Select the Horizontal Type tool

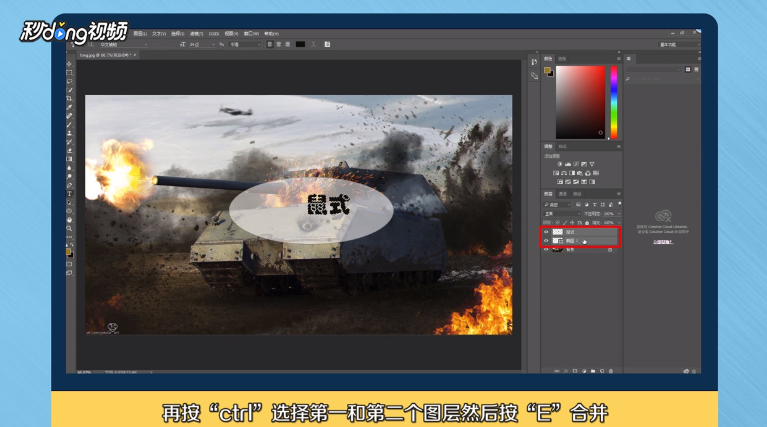tap(69, 194)
